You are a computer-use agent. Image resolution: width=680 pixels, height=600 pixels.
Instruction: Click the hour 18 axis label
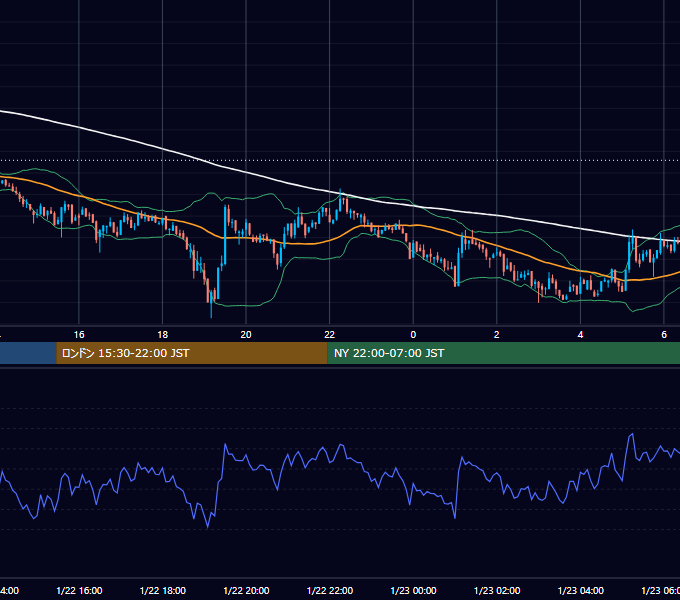163,335
